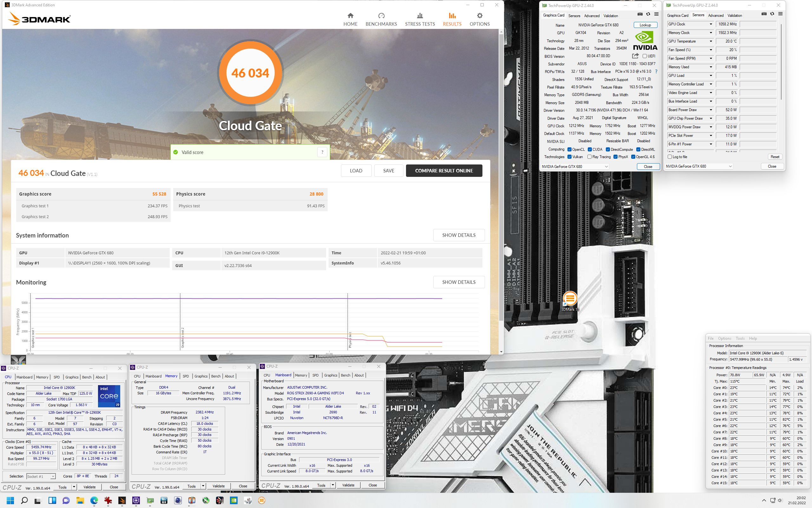812x508 pixels.
Task: Open the Socket #1 selection dropdown in CPU-Z
Action: tap(41, 477)
